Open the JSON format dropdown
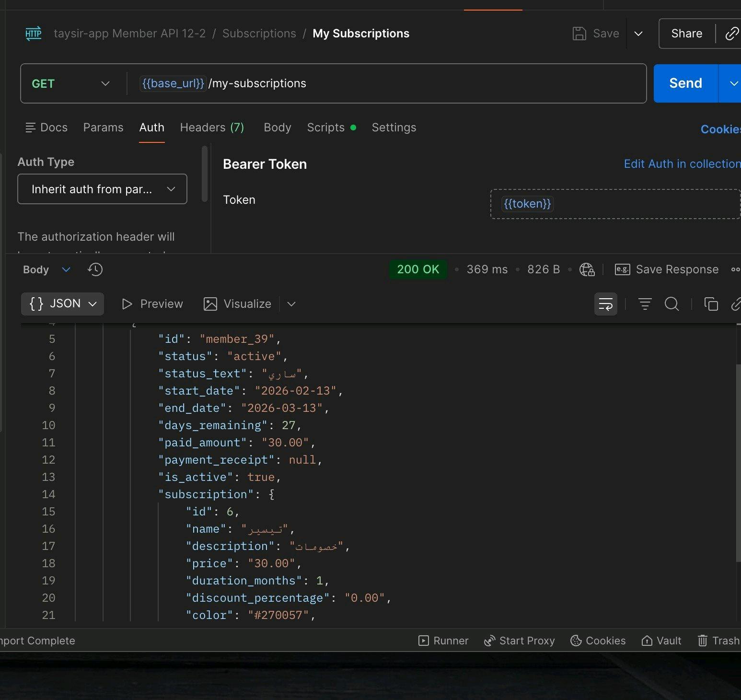Screen dimensions: 741x700 tap(63, 304)
